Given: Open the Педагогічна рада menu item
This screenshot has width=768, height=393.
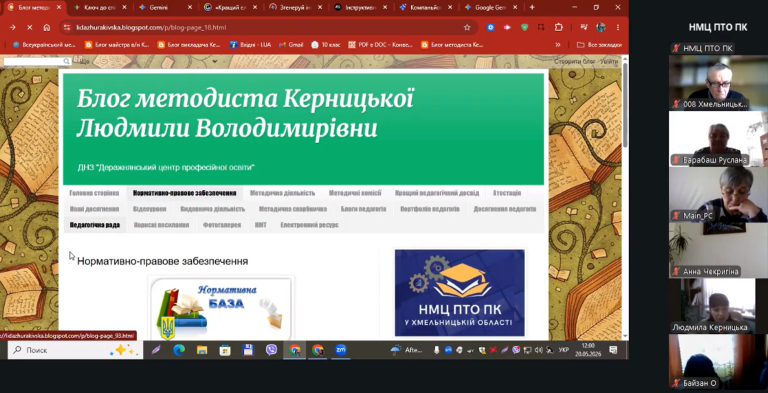Looking at the screenshot, I should (95, 225).
